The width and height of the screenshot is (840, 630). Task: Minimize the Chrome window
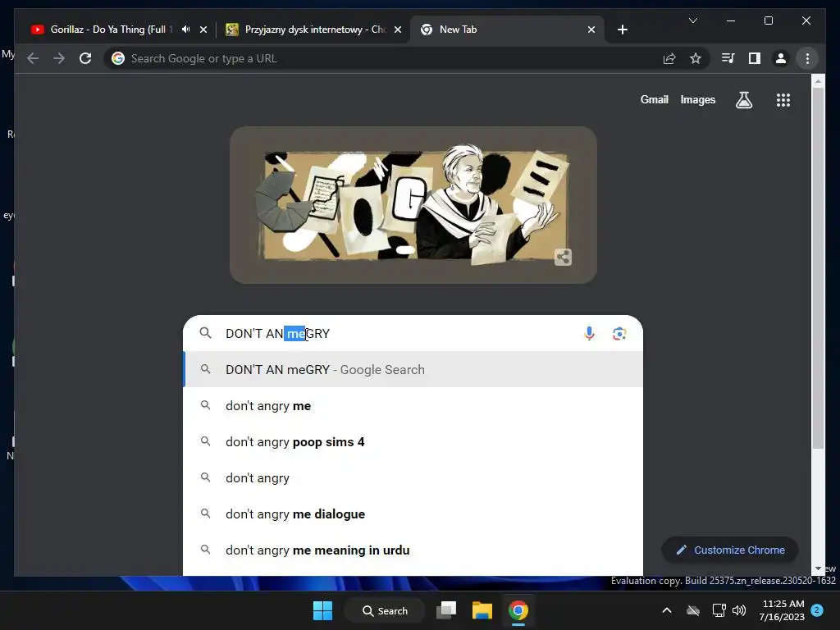click(731, 21)
